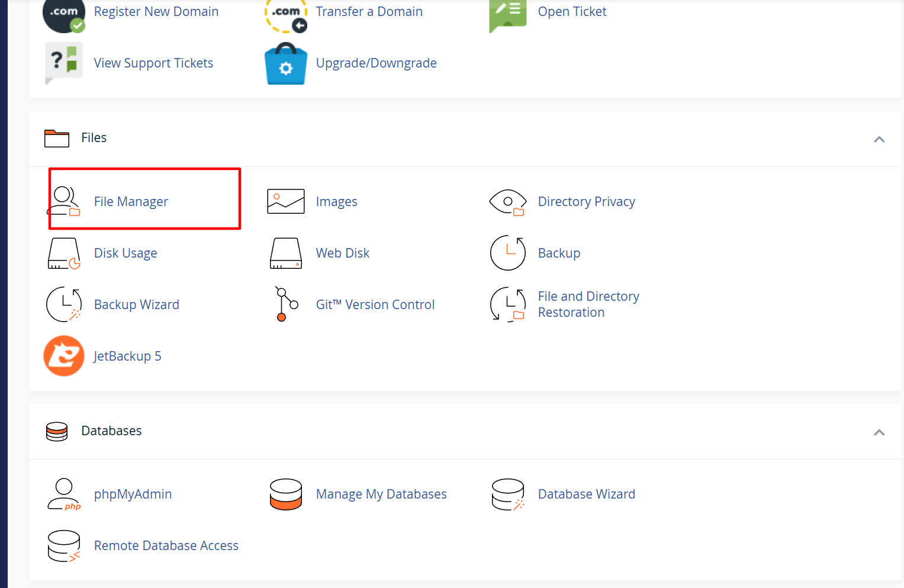
Task: Click the Open Ticket speech bubble icon
Action: [508, 12]
